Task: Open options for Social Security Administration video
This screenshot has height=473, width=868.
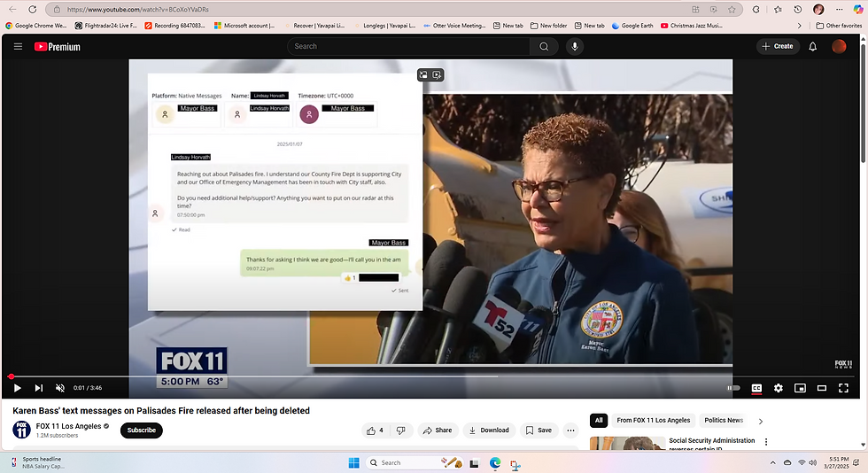Action: [x=766, y=442]
